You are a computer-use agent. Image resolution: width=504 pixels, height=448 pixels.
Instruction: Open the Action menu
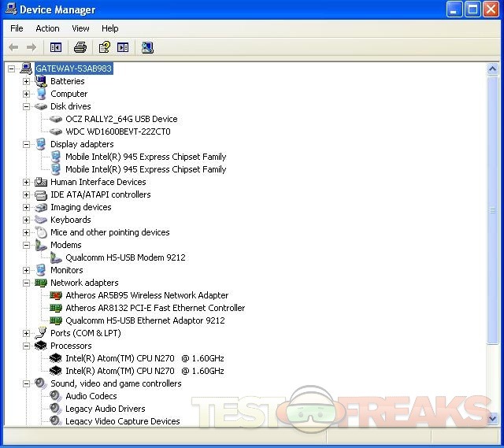pos(47,28)
